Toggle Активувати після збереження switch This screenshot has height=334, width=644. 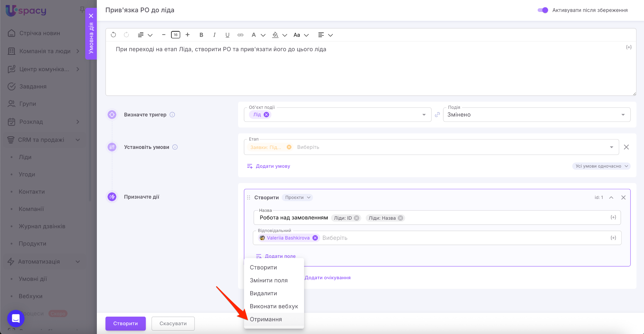click(x=543, y=10)
